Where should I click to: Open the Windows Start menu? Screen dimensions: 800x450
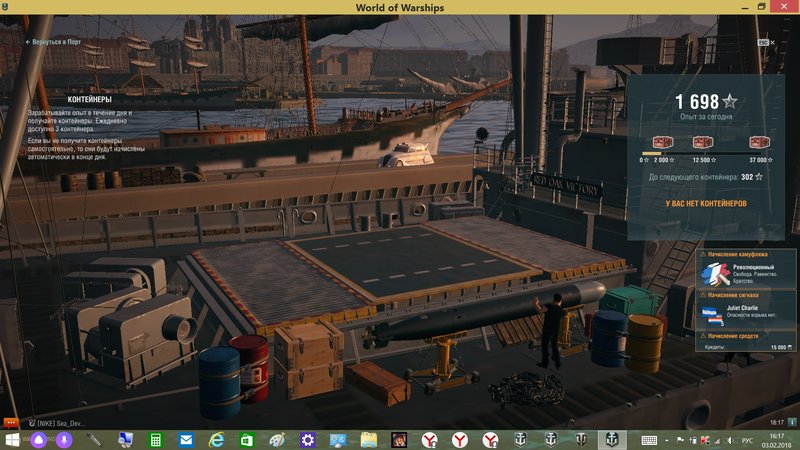[x=12, y=439]
